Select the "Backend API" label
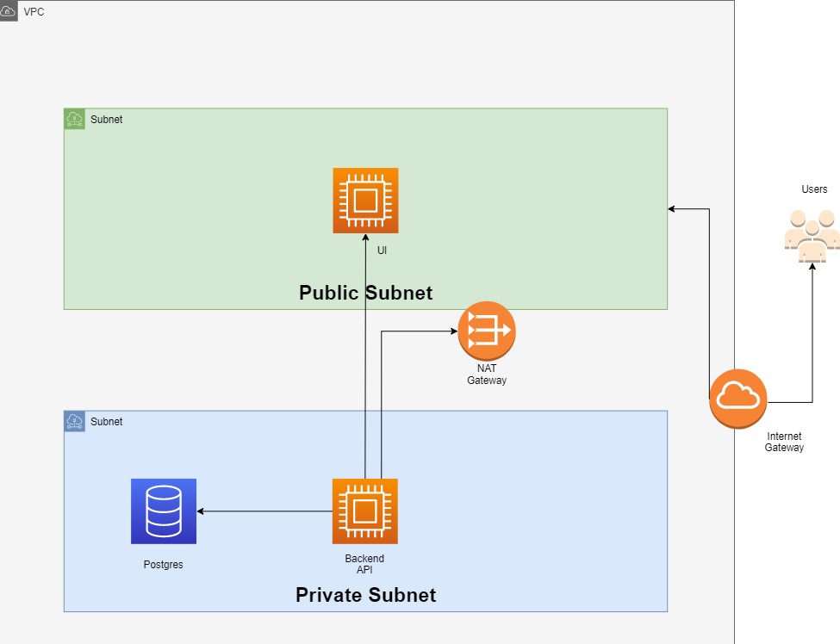The image size is (840, 644). point(364,564)
